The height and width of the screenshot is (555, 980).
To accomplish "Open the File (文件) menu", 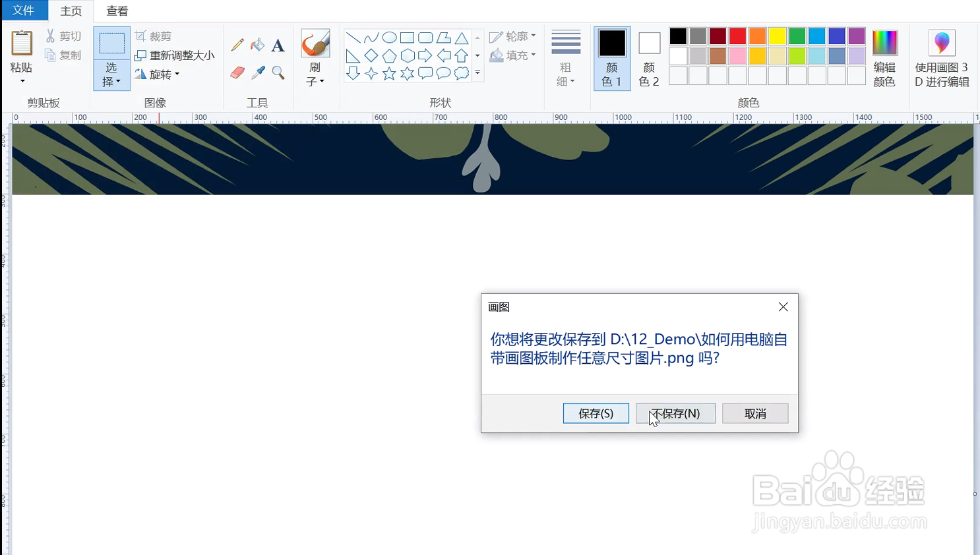I will click(24, 11).
